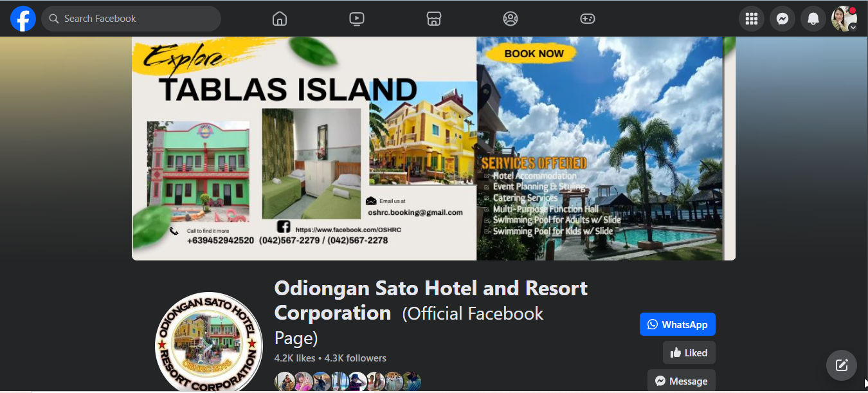Open the Groups icon in top bar
The width and height of the screenshot is (868, 393).
tap(511, 19)
